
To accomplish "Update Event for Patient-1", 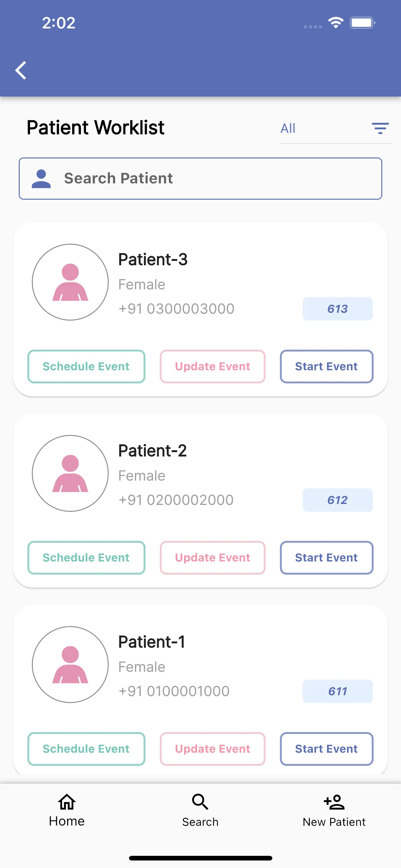I will click(212, 749).
